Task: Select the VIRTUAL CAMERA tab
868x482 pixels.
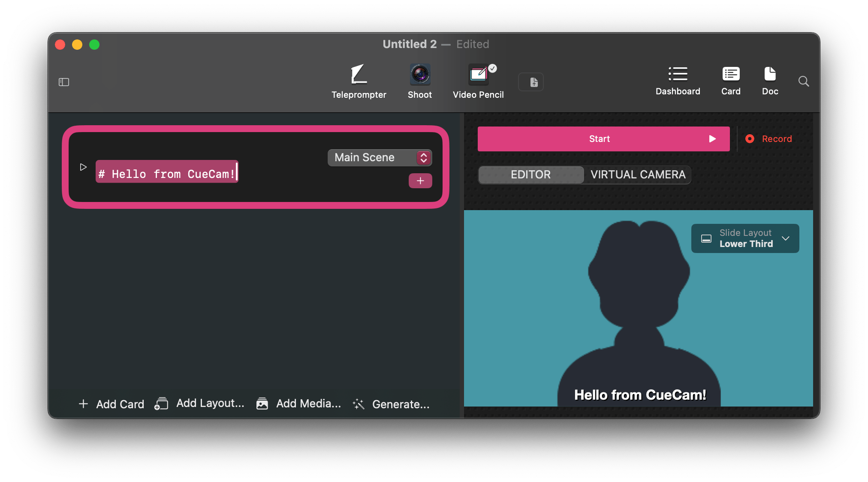Action: 638,175
